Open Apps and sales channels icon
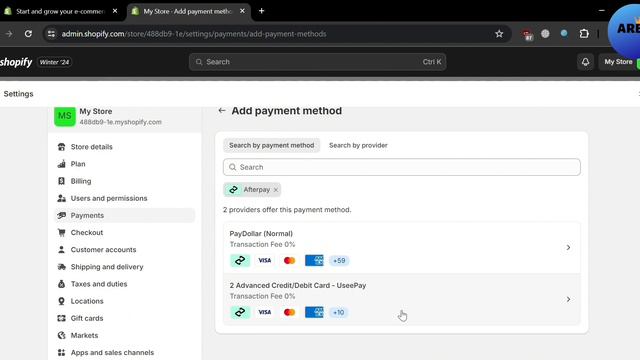This screenshot has height=360, width=640. 61,353
